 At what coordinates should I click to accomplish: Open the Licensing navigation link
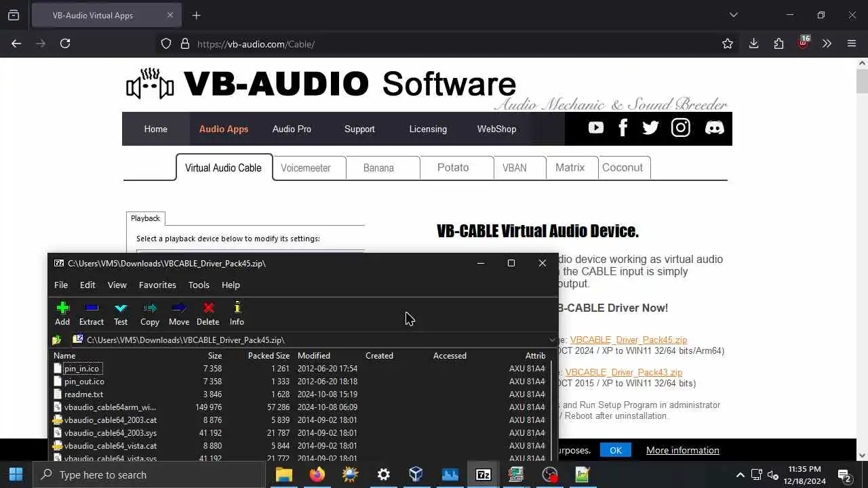[428, 129]
